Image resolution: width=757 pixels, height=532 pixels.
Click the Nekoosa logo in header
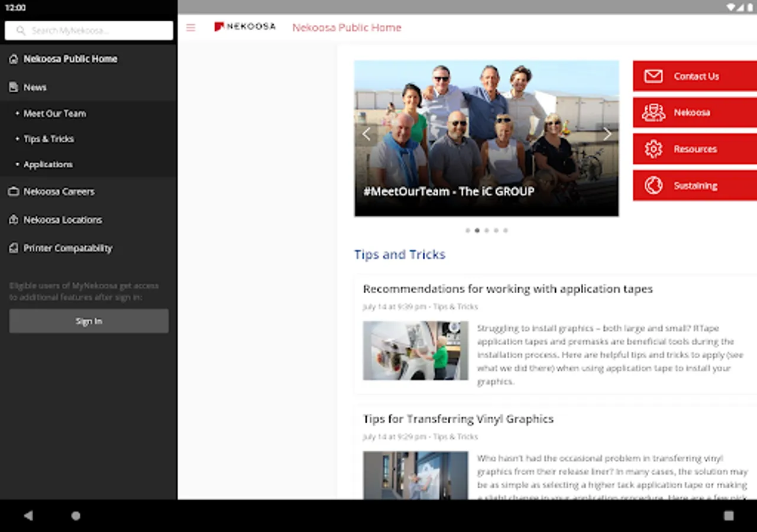pyautogui.click(x=245, y=27)
